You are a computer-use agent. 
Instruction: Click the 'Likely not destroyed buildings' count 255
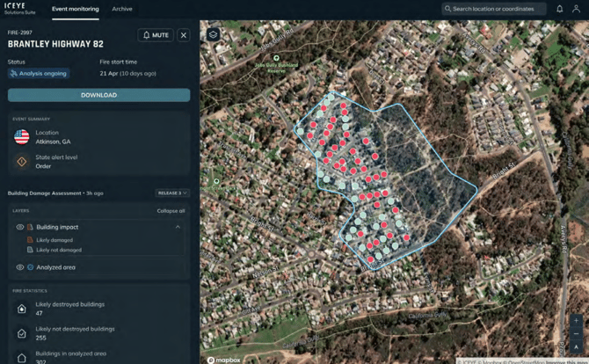[x=41, y=338]
